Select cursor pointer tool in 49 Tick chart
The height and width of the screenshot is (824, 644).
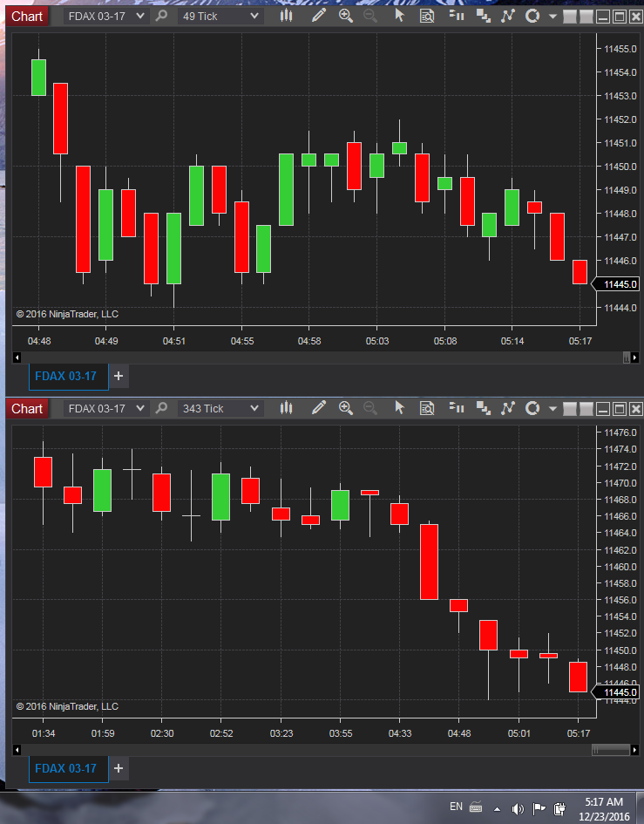pos(400,16)
